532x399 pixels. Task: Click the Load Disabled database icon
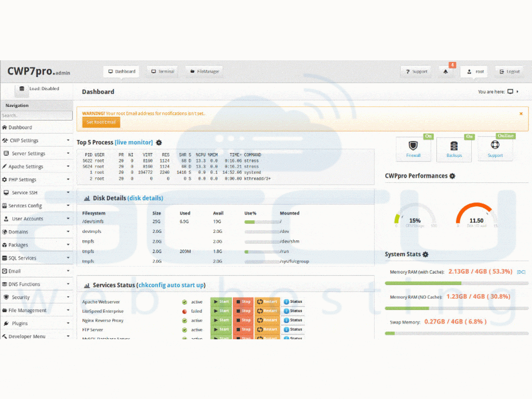pos(22,89)
